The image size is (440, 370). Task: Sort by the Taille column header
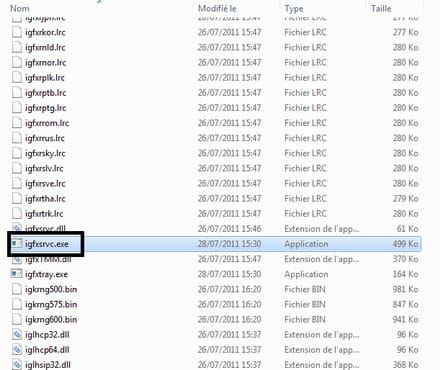(x=381, y=8)
